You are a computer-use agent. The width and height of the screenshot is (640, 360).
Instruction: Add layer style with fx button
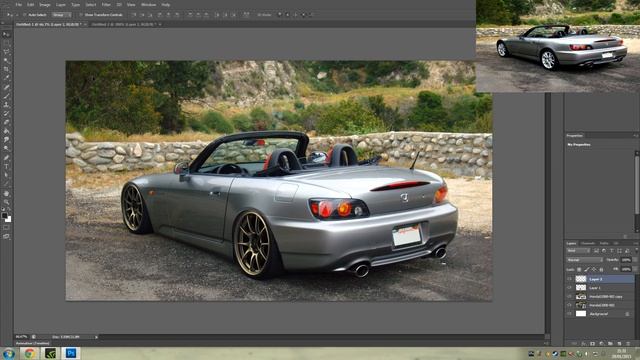coord(583,344)
